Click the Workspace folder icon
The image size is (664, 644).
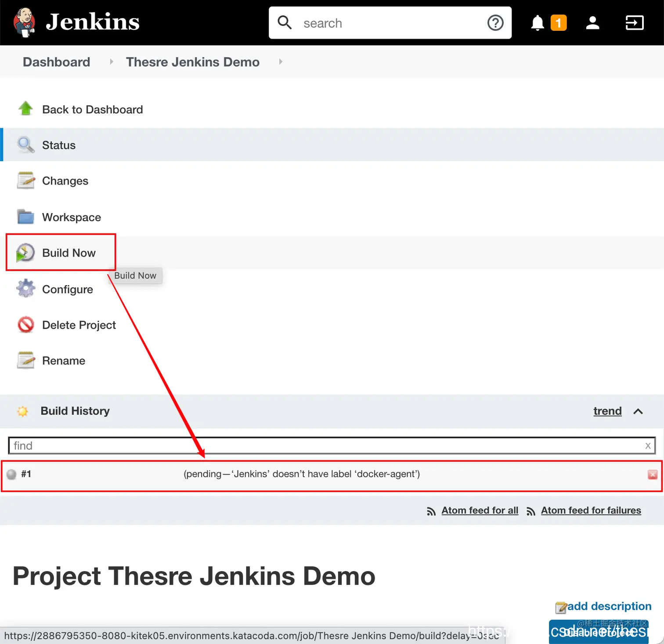point(25,217)
